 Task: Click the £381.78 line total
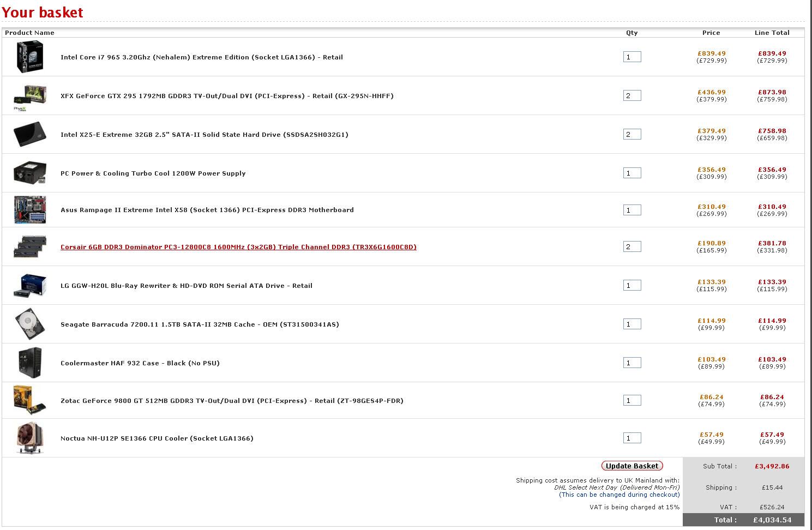pyautogui.click(x=772, y=243)
